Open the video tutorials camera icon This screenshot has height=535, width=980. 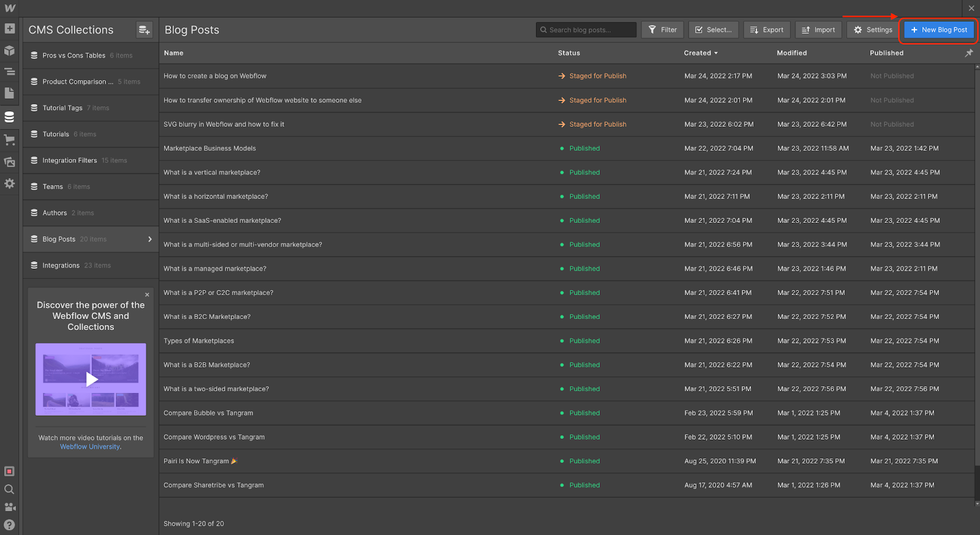(9, 507)
